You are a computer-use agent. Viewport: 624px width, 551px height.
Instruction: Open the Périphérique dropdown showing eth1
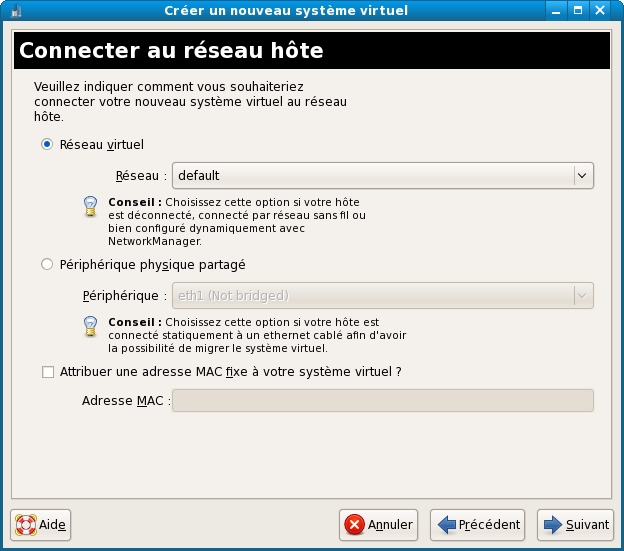pos(383,296)
